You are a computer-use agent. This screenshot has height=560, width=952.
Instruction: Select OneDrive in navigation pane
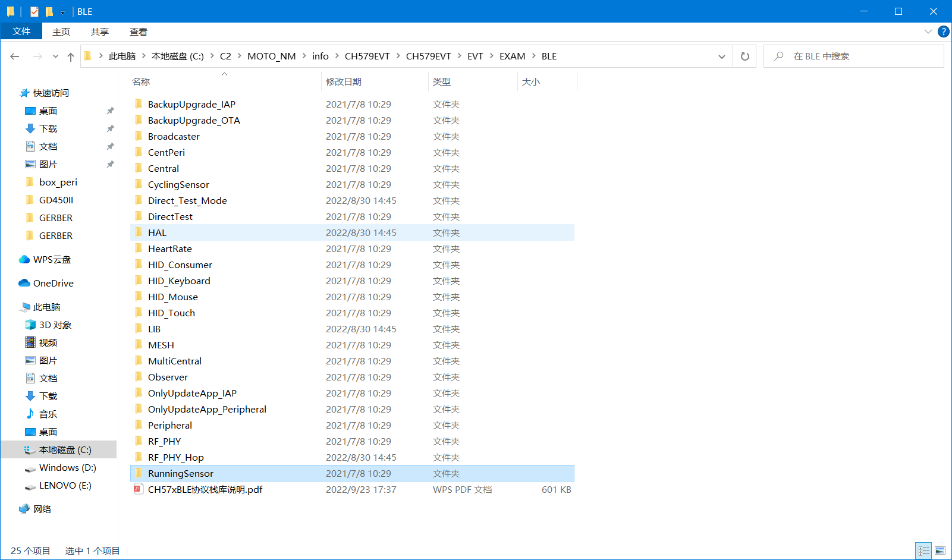(x=54, y=284)
